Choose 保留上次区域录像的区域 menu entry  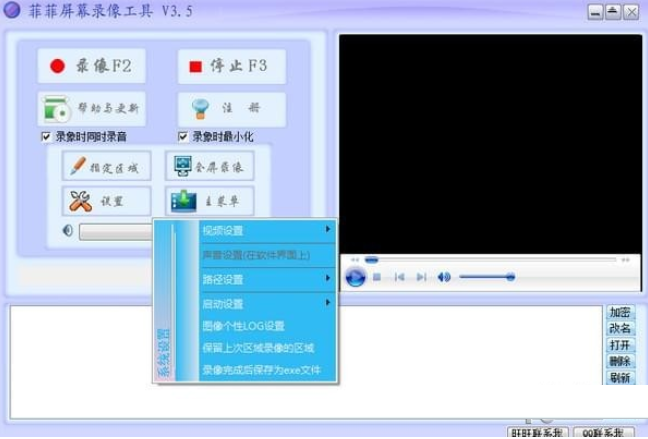[x=267, y=348]
